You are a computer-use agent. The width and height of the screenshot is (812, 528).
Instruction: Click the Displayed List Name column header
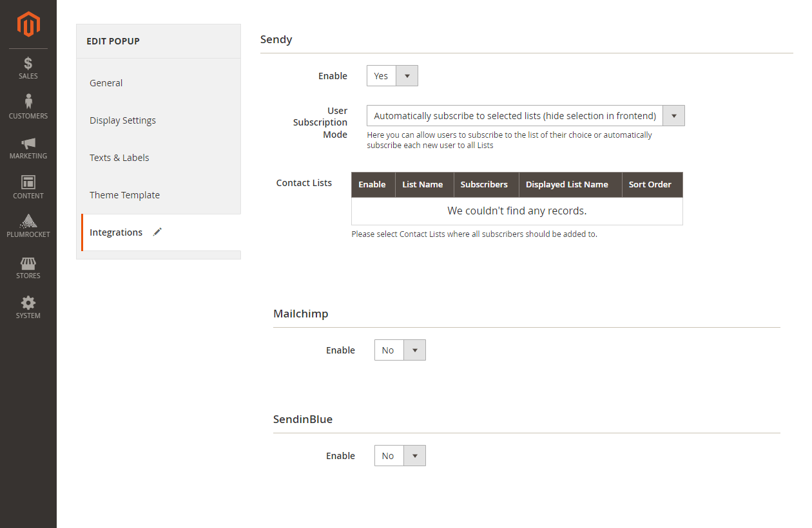[566, 185]
